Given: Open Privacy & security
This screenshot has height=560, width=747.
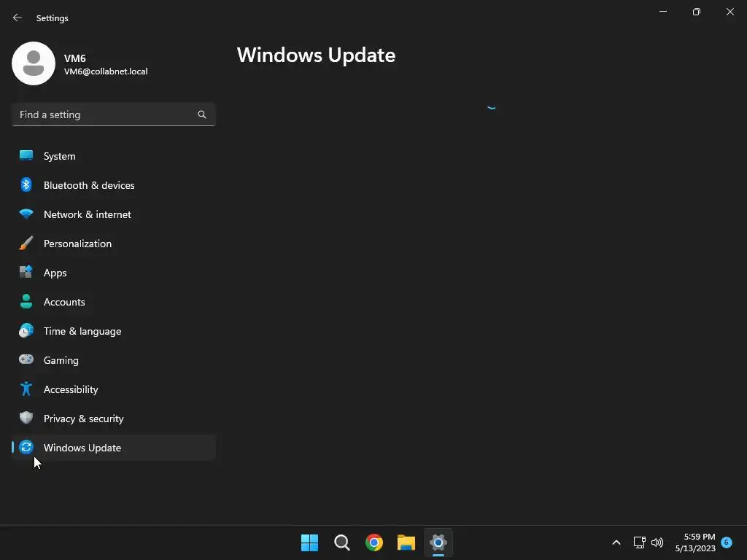Looking at the screenshot, I should (113, 419).
